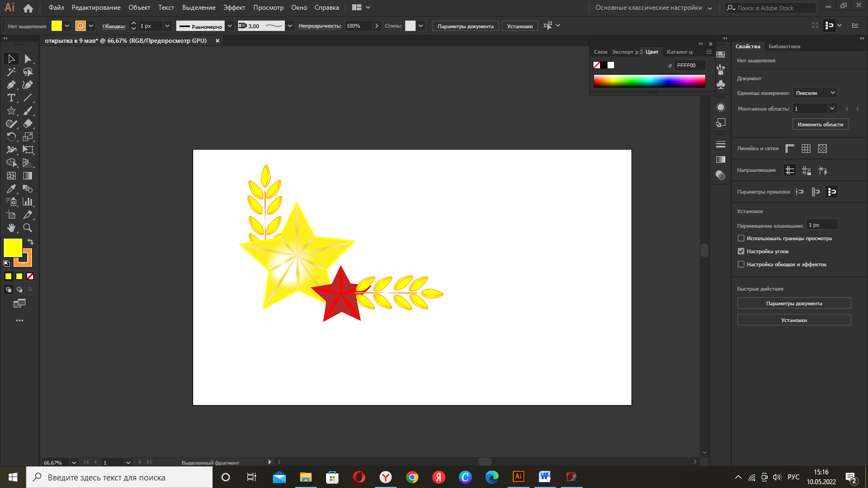The image size is (868, 488).
Task: Open the 'Эффект' menu
Action: pos(234,8)
